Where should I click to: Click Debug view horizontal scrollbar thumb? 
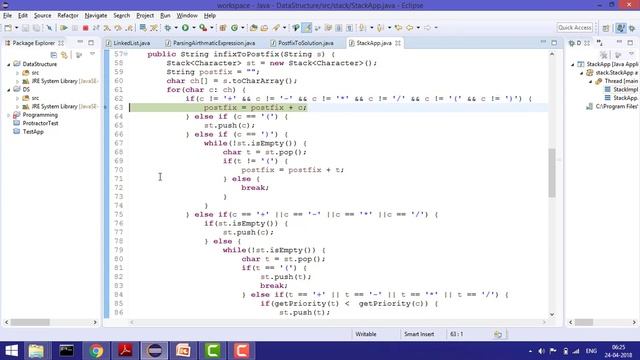[584, 322]
